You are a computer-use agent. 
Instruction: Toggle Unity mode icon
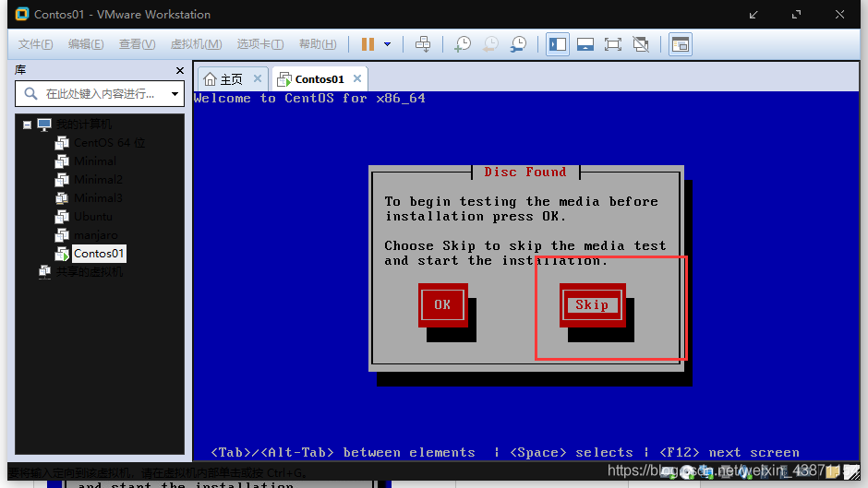641,44
